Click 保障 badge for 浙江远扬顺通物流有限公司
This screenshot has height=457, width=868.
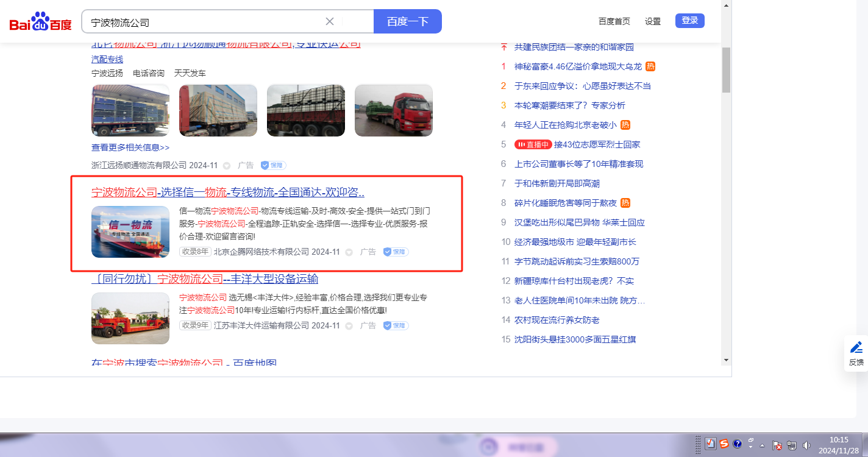pyautogui.click(x=273, y=165)
